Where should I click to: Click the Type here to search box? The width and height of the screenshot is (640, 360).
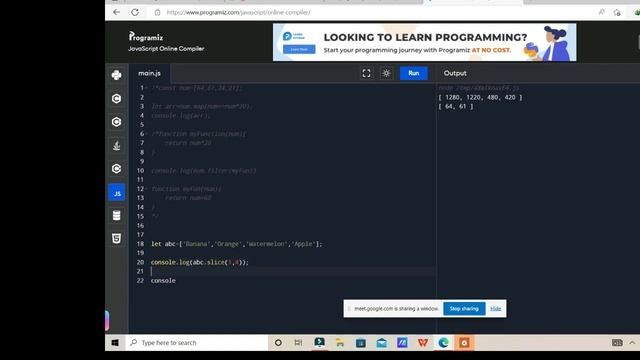[198, 343]
